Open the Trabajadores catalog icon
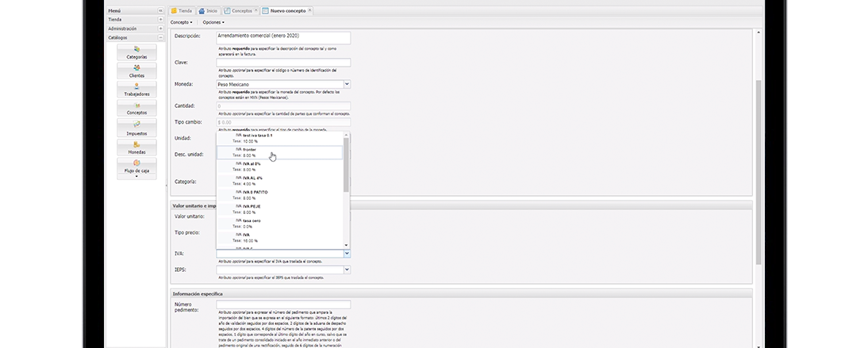 [x=136, y=90]
